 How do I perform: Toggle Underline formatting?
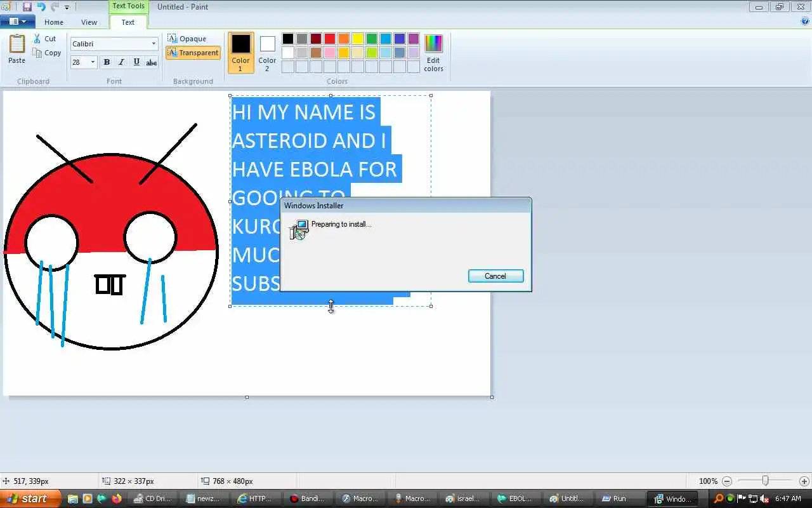point(136,62)
